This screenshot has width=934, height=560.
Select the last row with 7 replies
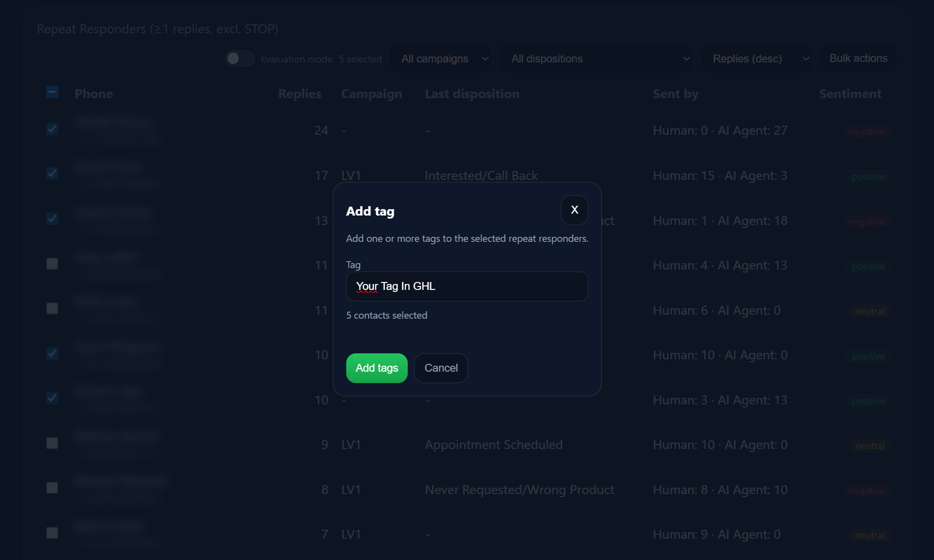coord(52,533)
